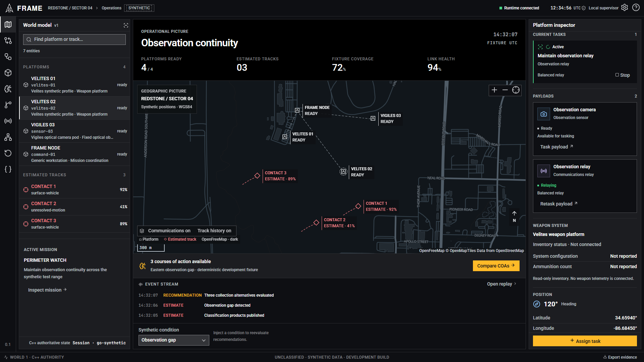Open the map view in the sidebar
Screen dimensions: 644x362
(8, 24)
